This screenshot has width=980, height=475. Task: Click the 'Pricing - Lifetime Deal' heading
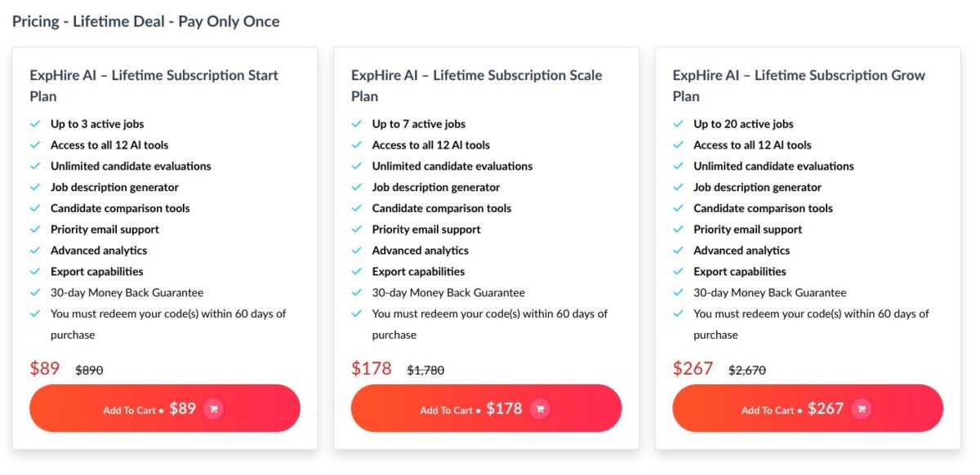coord(145,22)
